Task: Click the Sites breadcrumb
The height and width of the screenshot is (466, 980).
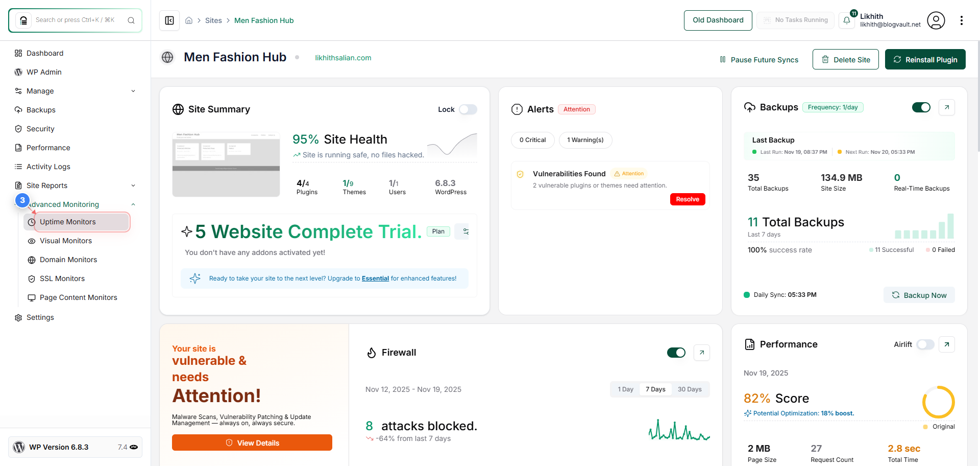Action: [213, 20]
